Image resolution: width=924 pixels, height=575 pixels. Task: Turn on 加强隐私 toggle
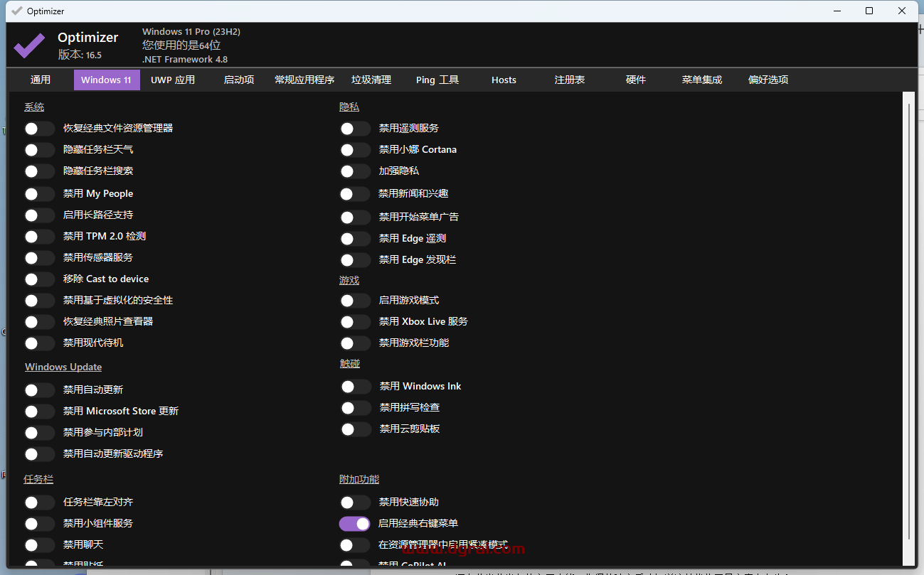tap(355, 171)
